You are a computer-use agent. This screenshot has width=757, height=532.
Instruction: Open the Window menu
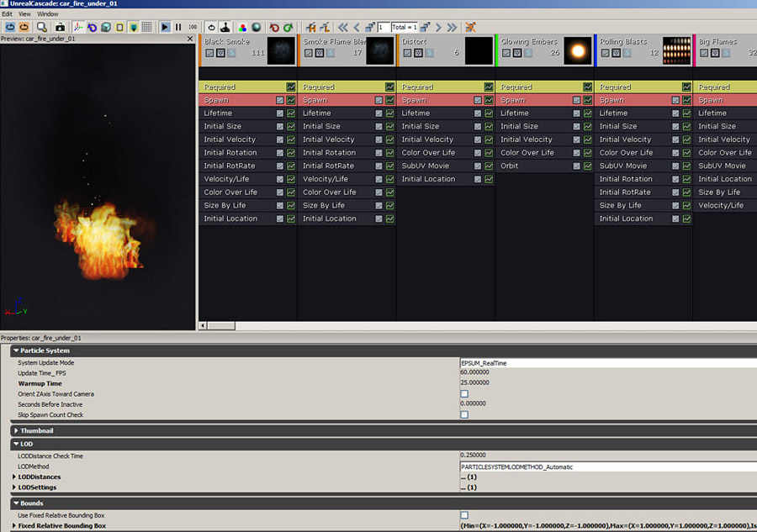coord(48,14)
